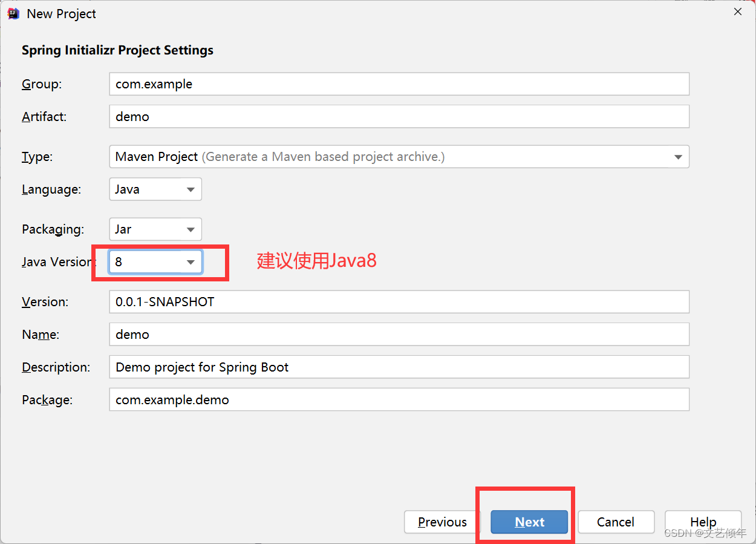Edit the Group field com.example
The height and width of the screenshot is (544, 756).
pos(399,84)
